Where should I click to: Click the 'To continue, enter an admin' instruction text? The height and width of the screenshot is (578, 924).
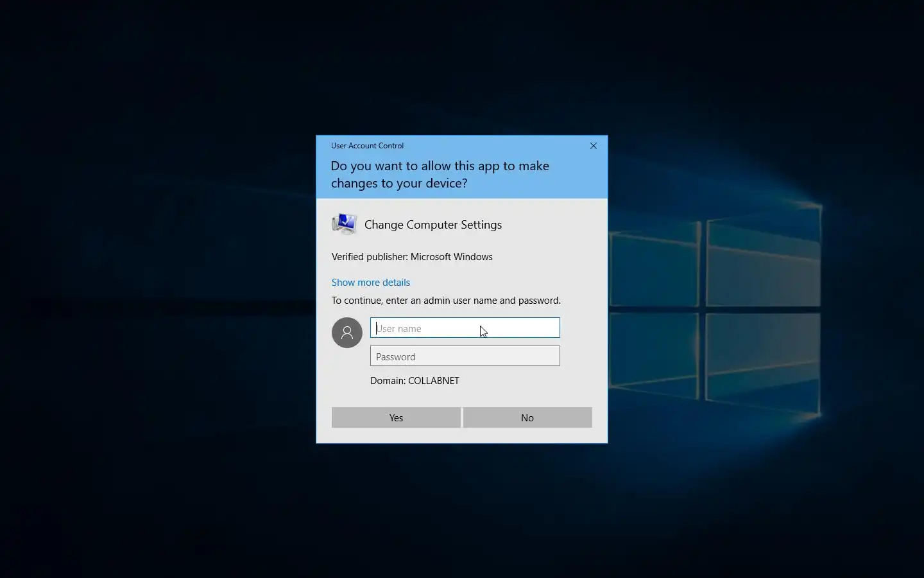[446, 301]
